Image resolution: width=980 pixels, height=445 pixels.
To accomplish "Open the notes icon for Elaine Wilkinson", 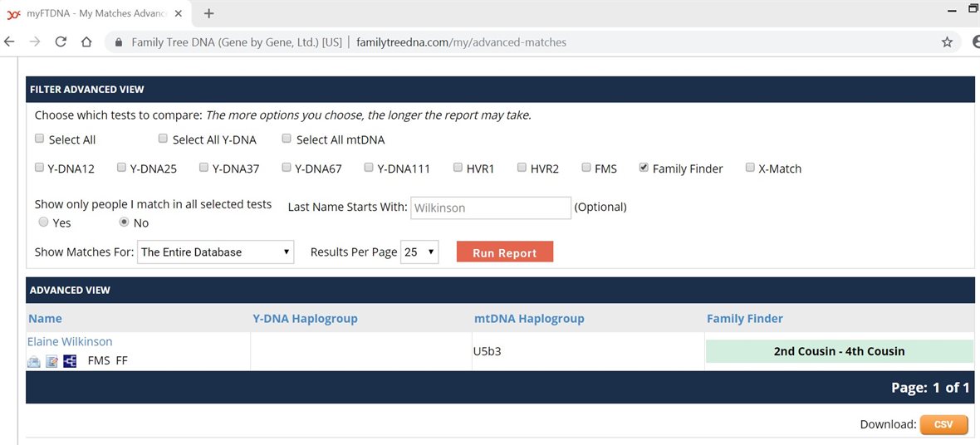I will [51, 361].
